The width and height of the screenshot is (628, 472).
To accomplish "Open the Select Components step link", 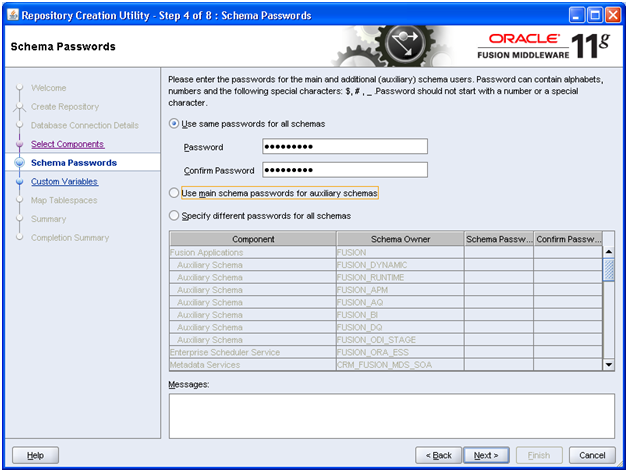I will [67, 144].
